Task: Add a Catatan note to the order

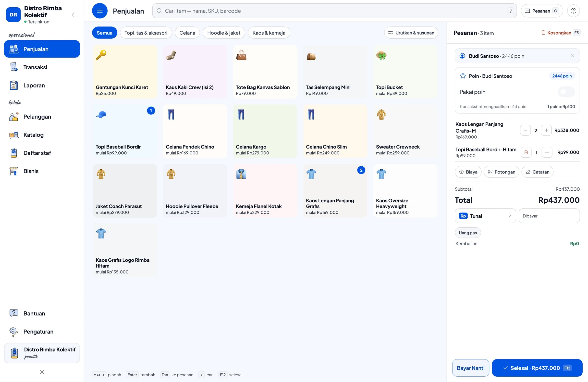Action: tap(537, 172)
